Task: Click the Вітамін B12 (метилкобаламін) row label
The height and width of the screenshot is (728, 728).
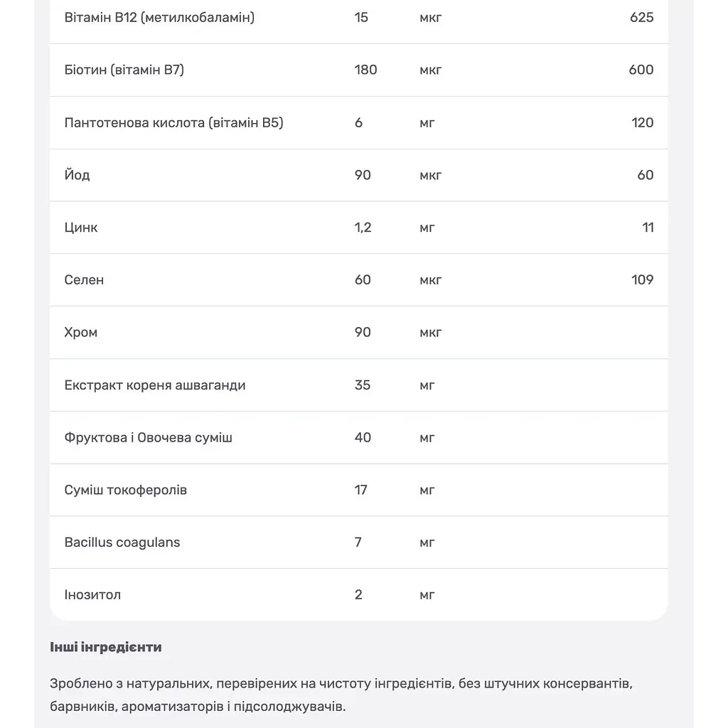Action: click(159, 18)
